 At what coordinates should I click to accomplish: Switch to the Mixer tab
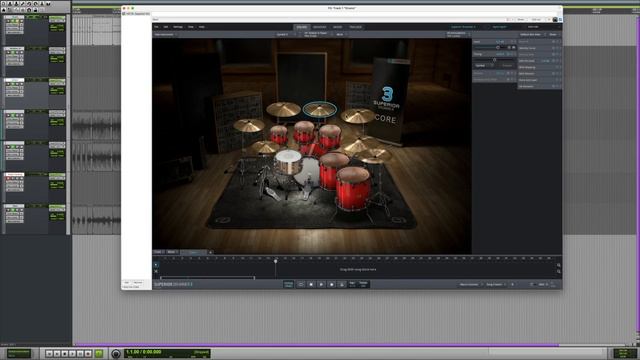[x=338, y=27]
